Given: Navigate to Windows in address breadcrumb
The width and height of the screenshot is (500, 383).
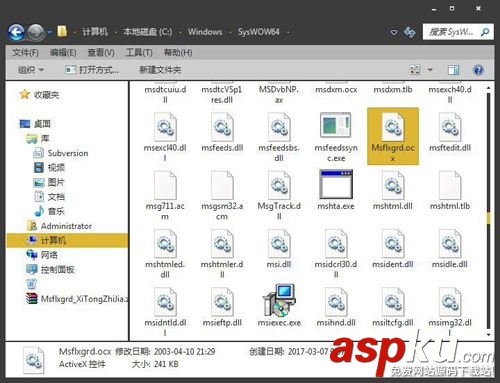Looking at the screenshot, I should pyautogui.click(x=205, y=32).
